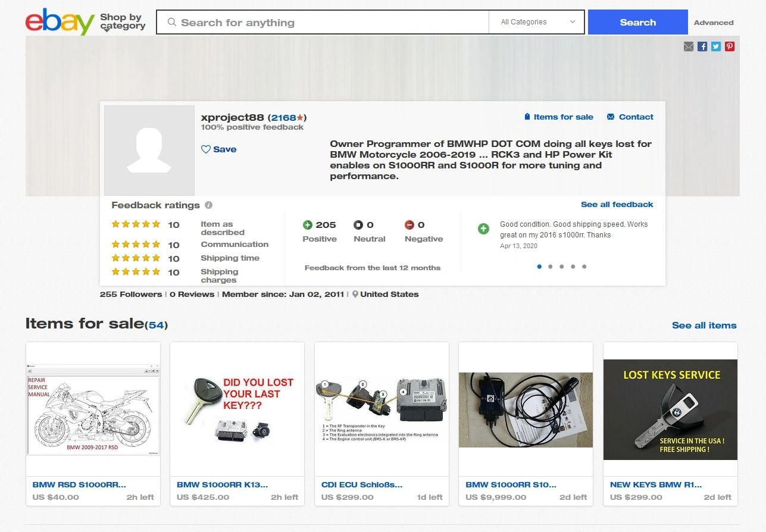Open CDI ECU Schloß listing title
The height and width of the screenshot is (532, 766).
click(362, 484)
